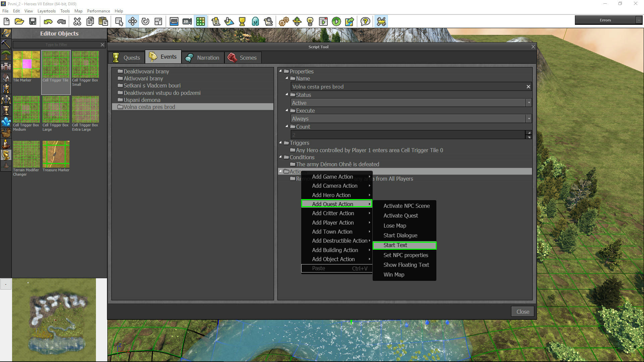Choose Start Text from the submenu
The width and height of the screenshot is (644, 362).
[x=405, y=245]
